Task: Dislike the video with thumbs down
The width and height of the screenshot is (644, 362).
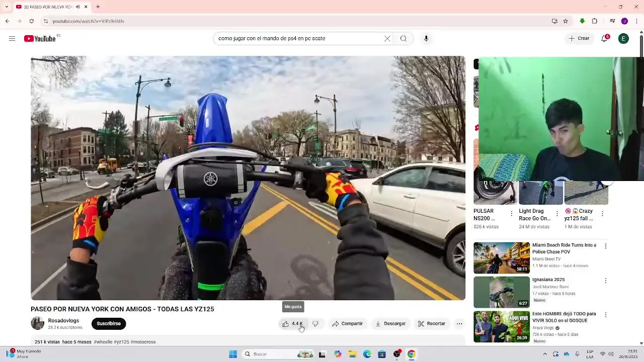Action: (x=315, y=324)
